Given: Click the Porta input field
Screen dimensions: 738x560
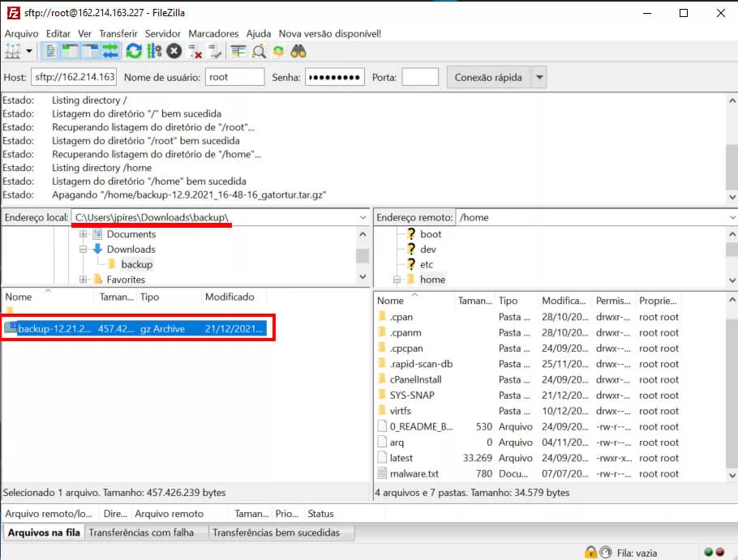Looking at the screenshot, I should tap(420, 77).
